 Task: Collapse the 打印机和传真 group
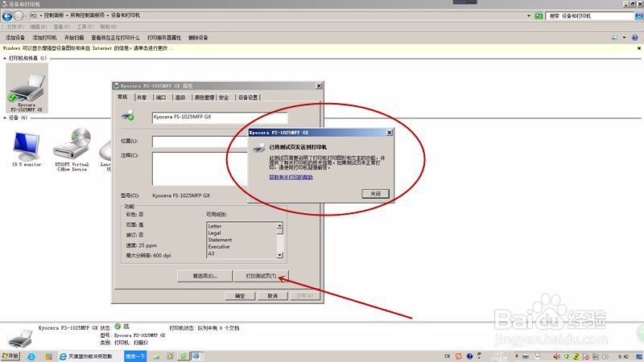click(x=5, y=58)
